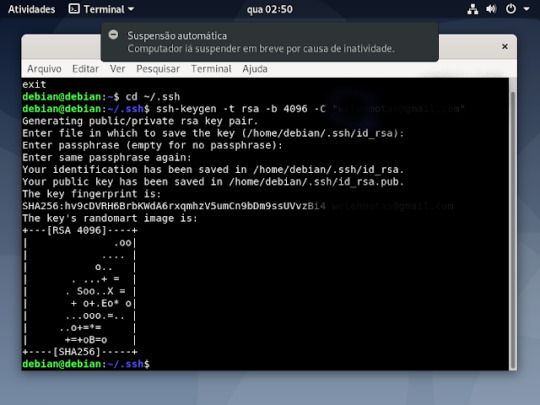Click the 'Enter same passphrase again:' line

coord(107,157)
